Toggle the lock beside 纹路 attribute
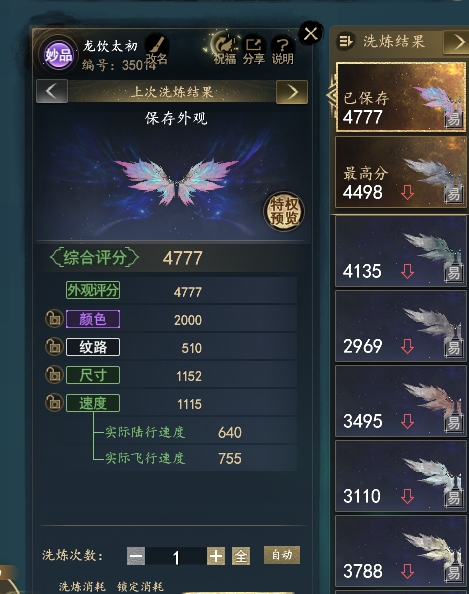 (54, 347)
